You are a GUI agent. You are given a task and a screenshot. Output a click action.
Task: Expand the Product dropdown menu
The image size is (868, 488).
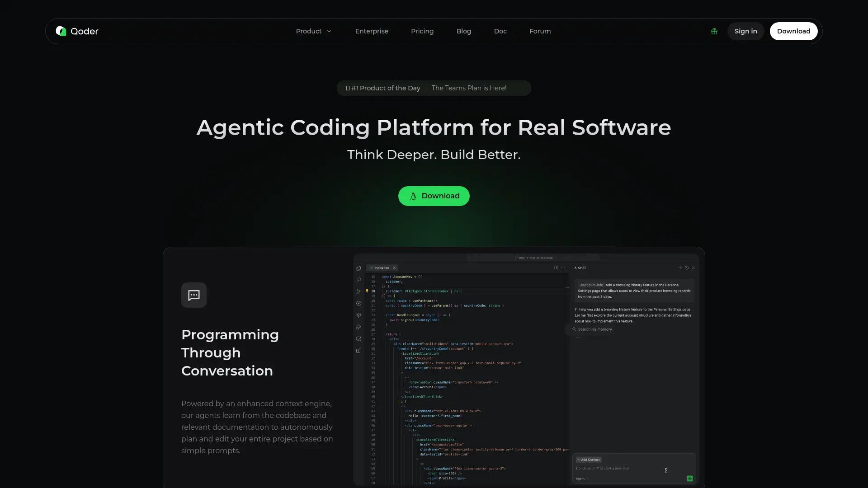click(314, 31)
